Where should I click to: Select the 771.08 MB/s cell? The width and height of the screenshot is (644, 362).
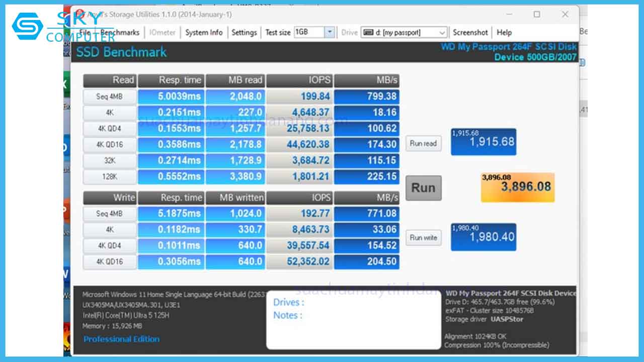pos(366,214)
